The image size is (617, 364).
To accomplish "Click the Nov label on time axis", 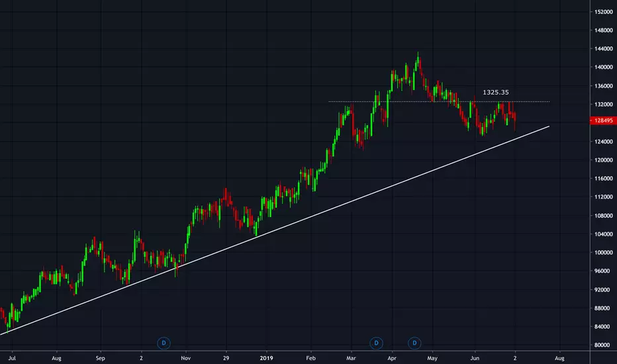I will (186, 358).
